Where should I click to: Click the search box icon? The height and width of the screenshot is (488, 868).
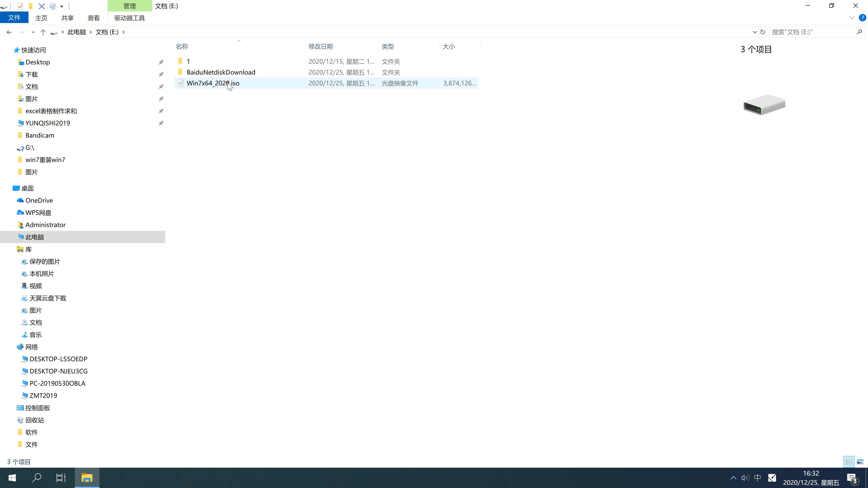coord(860,32)
